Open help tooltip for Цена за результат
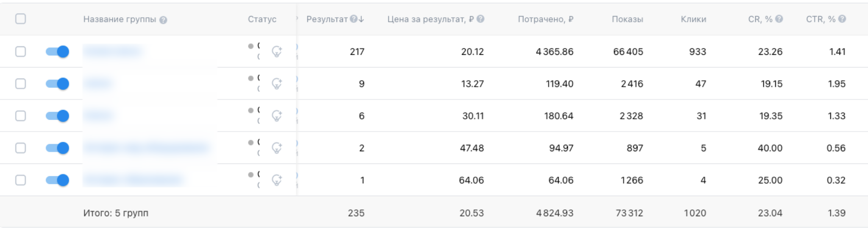The width and height of the screenshot is (868, 231). pos(480,19)
